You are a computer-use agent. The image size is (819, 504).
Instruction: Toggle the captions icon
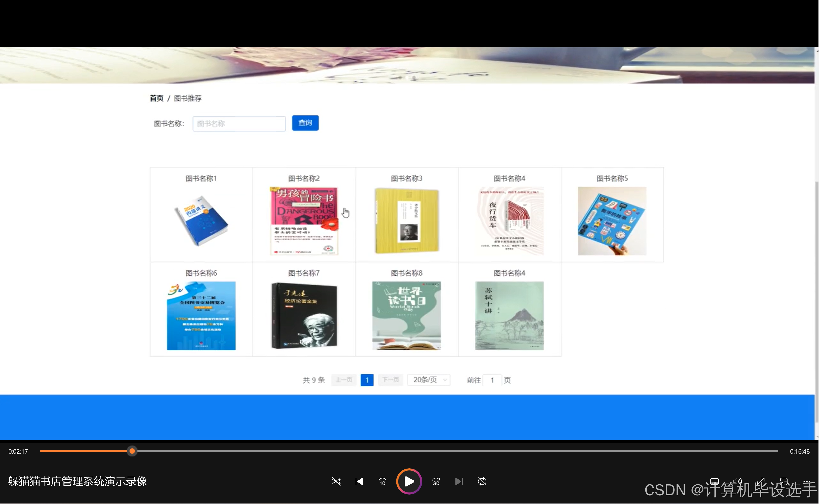[x=714, y=481]
